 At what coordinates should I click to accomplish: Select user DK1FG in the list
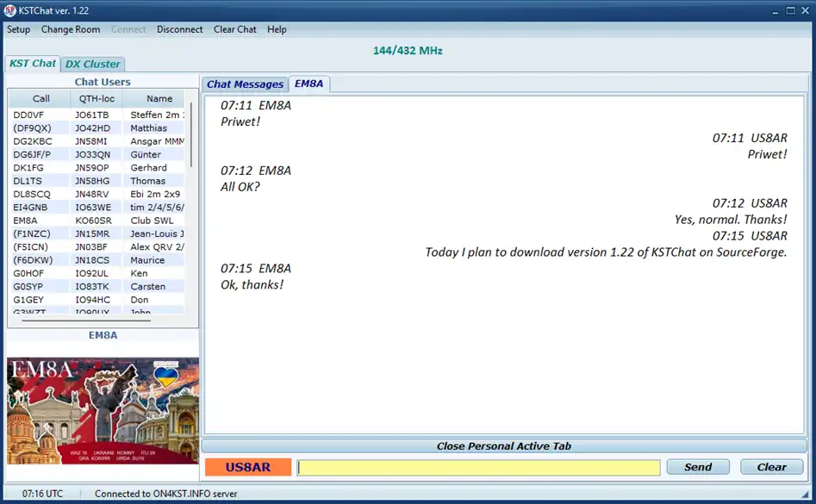click(28, 167)
